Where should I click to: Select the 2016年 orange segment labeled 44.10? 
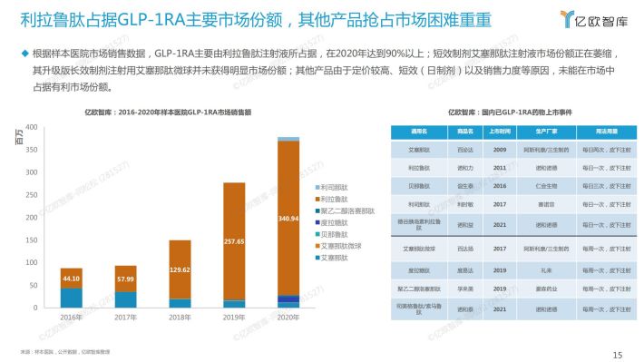[72, 279]
